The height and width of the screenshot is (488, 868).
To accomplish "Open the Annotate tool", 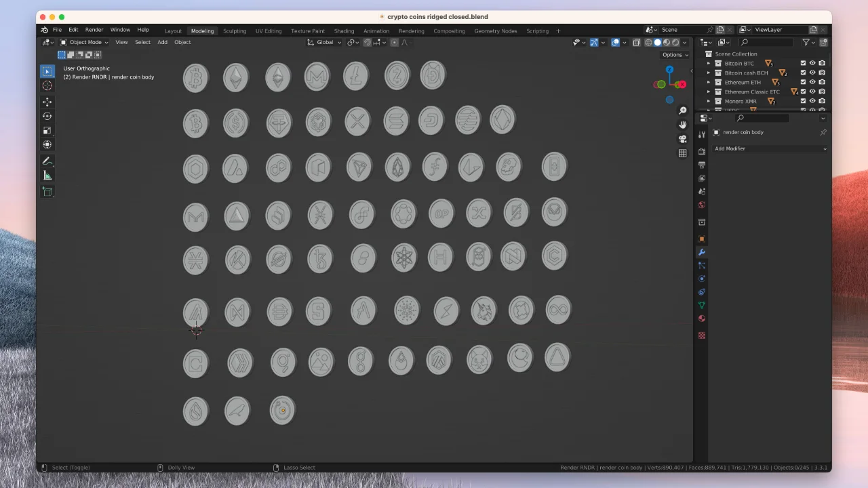I will [x=47, y=161].
